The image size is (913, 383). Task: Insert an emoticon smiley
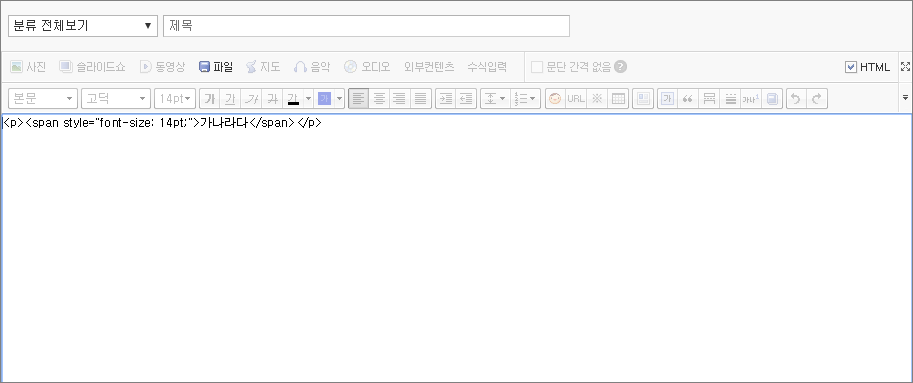555,99
